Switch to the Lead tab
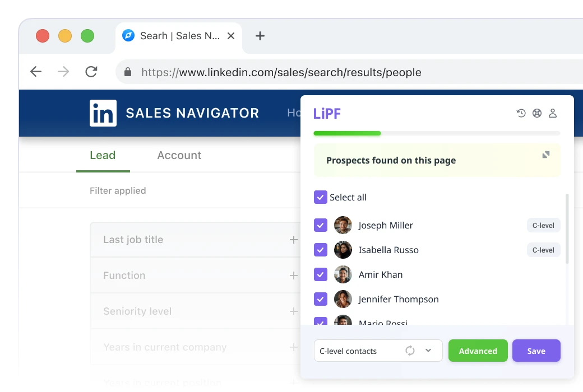Image resolution: width=583 pixels, height=392 pixels. pos(103,155)
